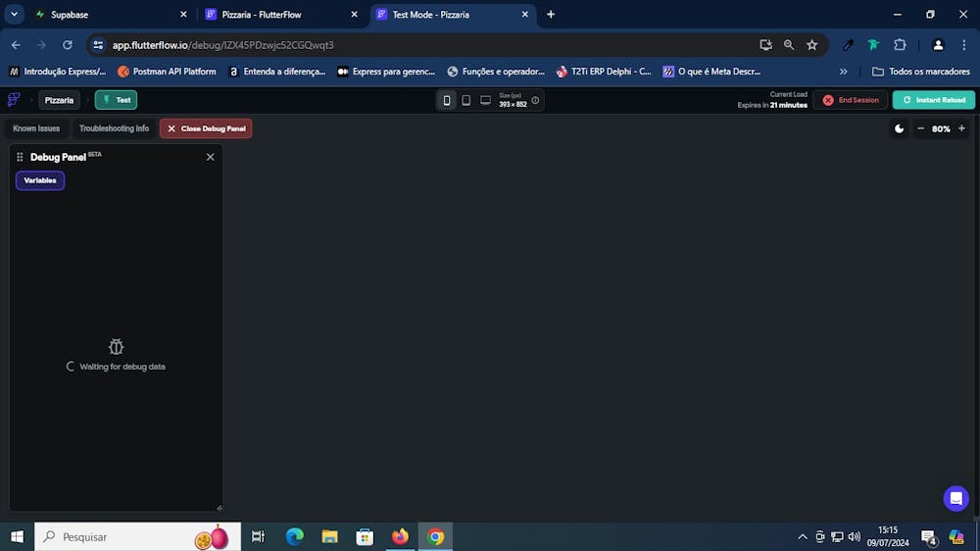Open T2Ti ERP Delphi bookmark
Image resolution: width=980 pixels, height=551 pixels.
(x=604, y=72)
